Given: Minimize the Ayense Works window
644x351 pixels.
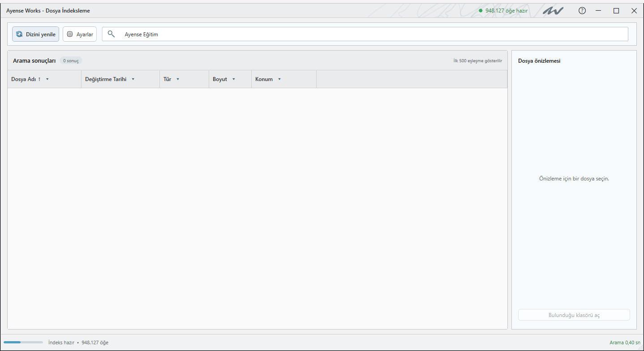Looking at the screenshot, I should pyautogui.click(x=598, y=11).
